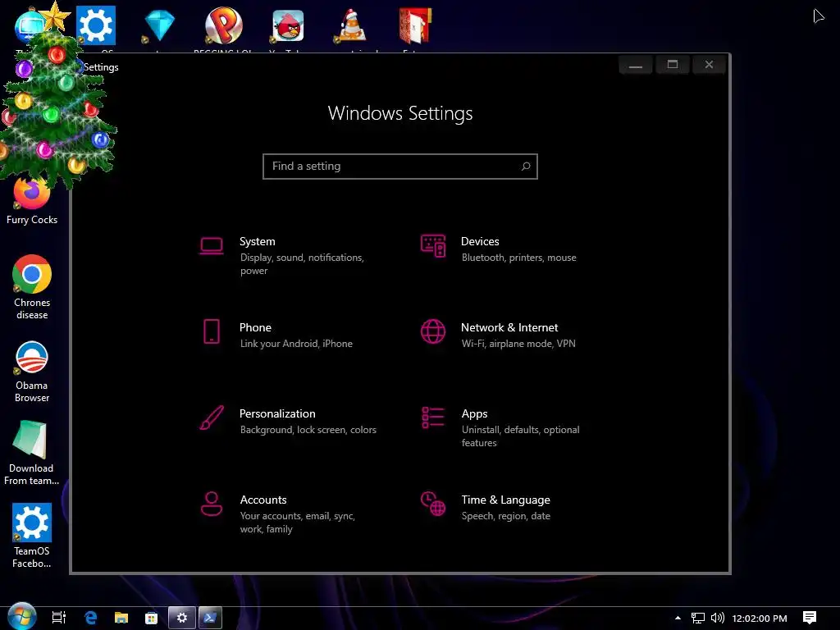Select the Personalization paintbrush icon
Viewport: 840px width, 630px height.
(212, 418)
